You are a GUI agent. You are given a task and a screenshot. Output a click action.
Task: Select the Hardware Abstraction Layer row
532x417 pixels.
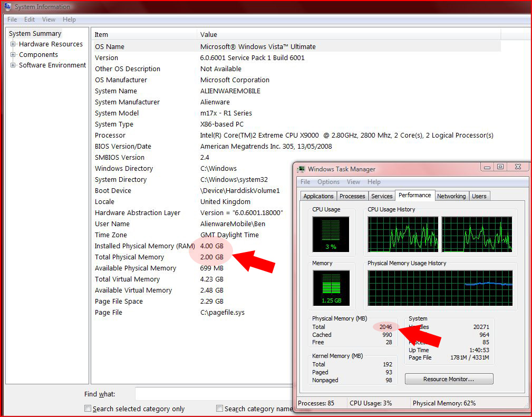pos(192,213)
